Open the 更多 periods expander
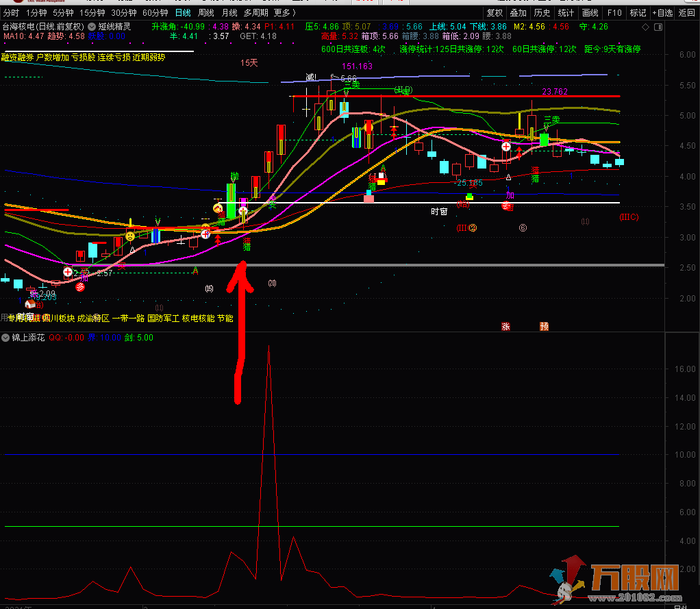700x609 pixels. [x=284, y=12]
